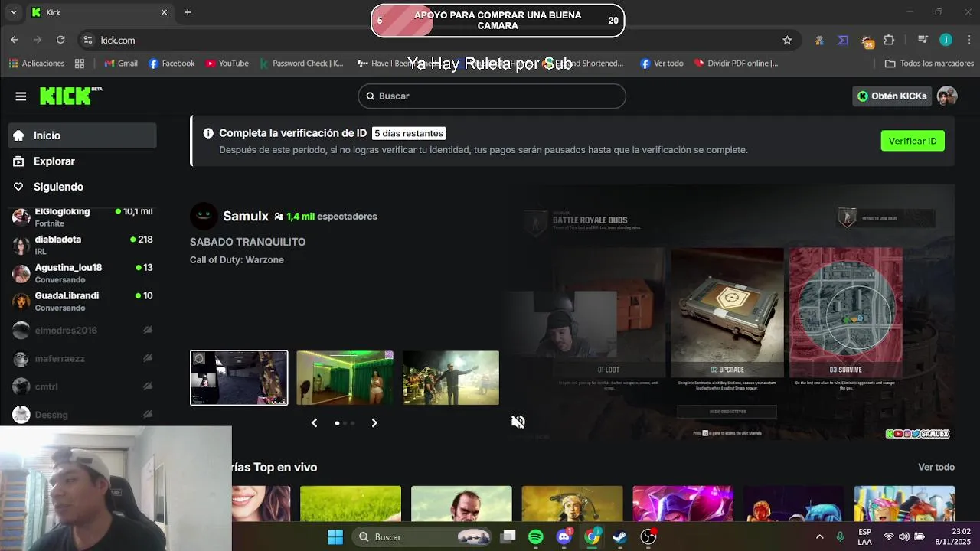Show hidden system tray icons
Screen dimensions: 980x551
coord(819,537)
